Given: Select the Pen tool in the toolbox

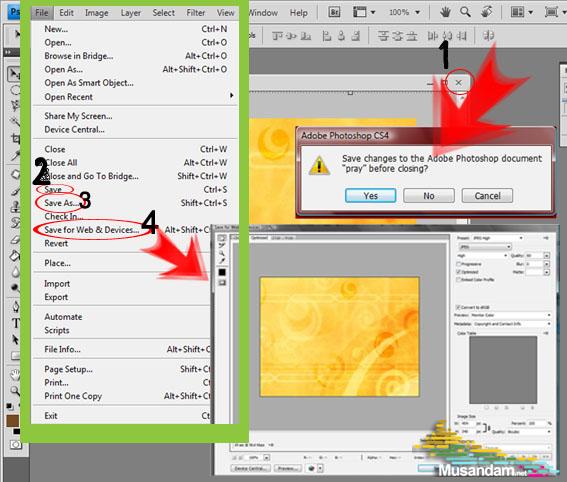Looking at the screenshot, I should coord(15,307).
